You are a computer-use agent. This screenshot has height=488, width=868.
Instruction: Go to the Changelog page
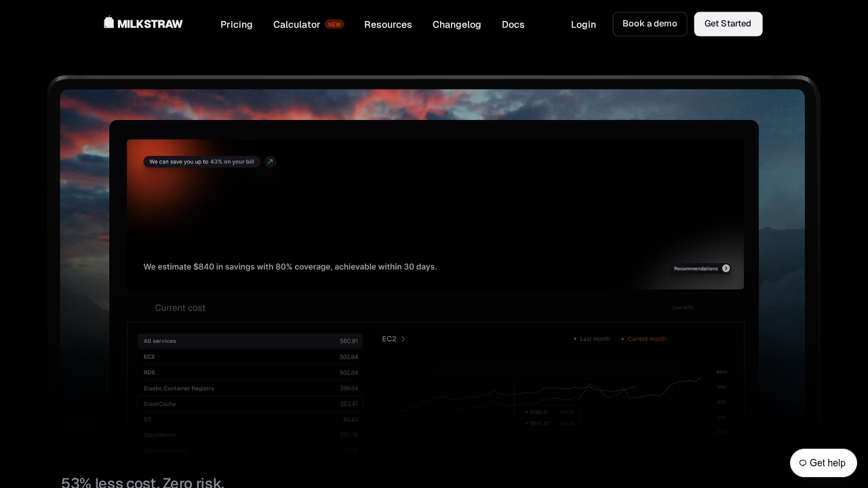point(456,24)
